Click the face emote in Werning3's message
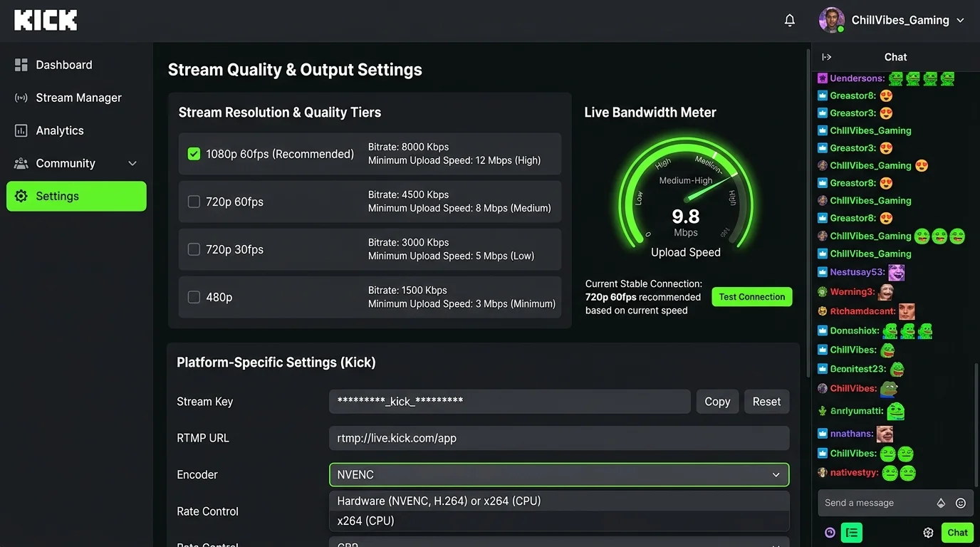The height and width of the screenshot is (547, 980). [885, 292]
